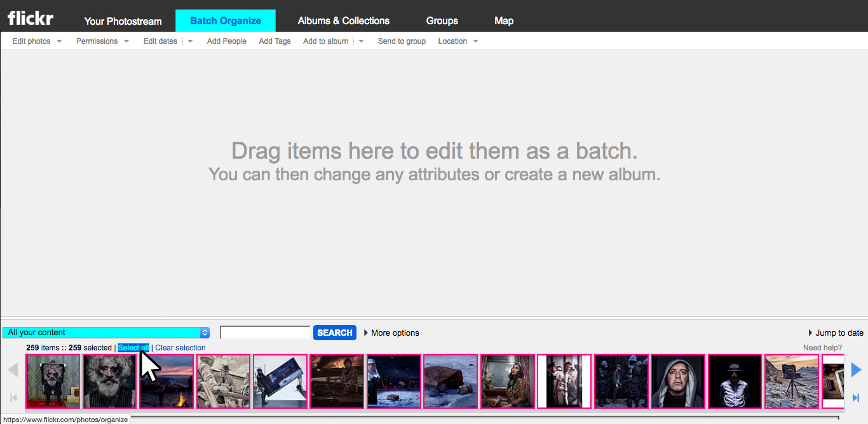Expand the Location dropdown menu
The image size is (868, 424).
(458, 41)
